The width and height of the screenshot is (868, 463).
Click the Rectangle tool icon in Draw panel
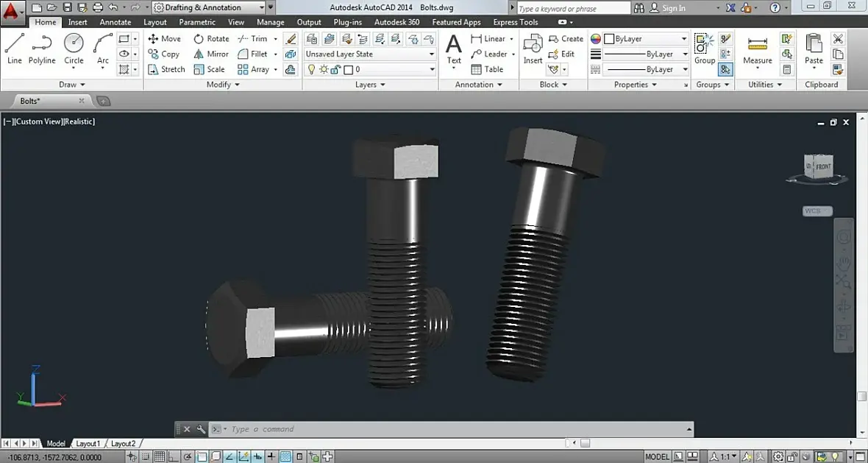coord(124,39)
